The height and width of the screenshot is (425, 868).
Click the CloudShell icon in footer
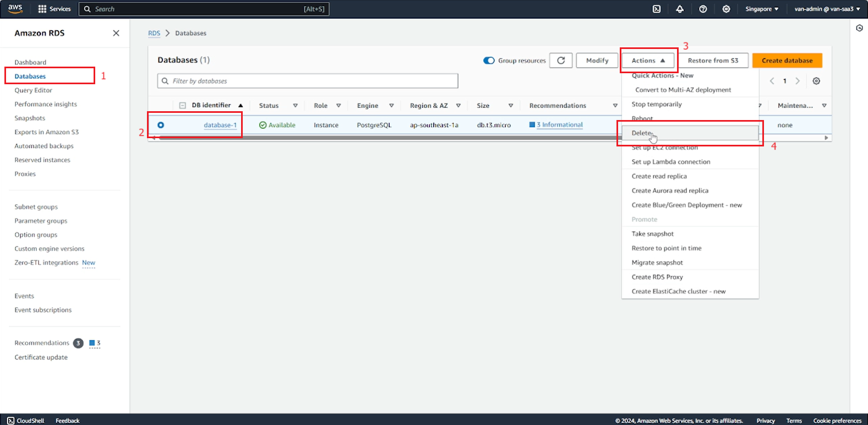point(11,421)
